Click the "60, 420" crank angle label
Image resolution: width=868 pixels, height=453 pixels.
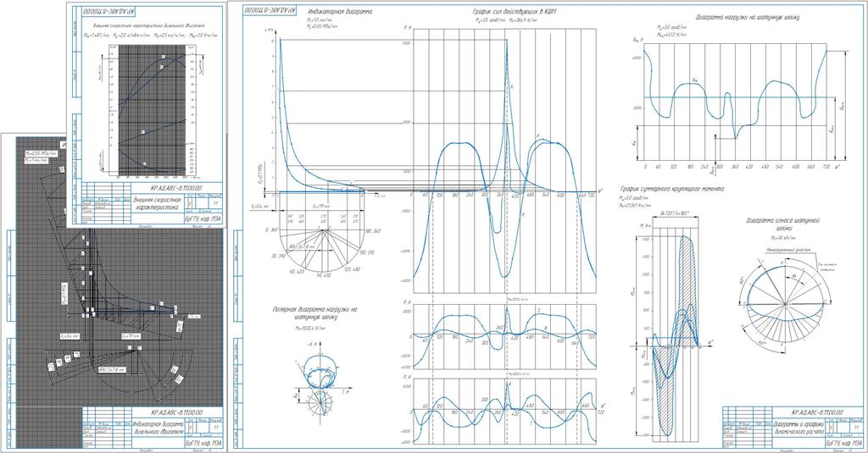tap(297, 272)
